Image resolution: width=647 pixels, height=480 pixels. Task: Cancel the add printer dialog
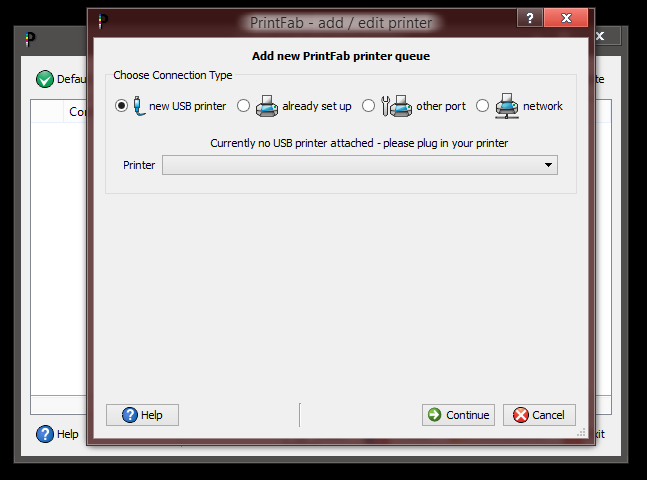(x=539, y=415)
